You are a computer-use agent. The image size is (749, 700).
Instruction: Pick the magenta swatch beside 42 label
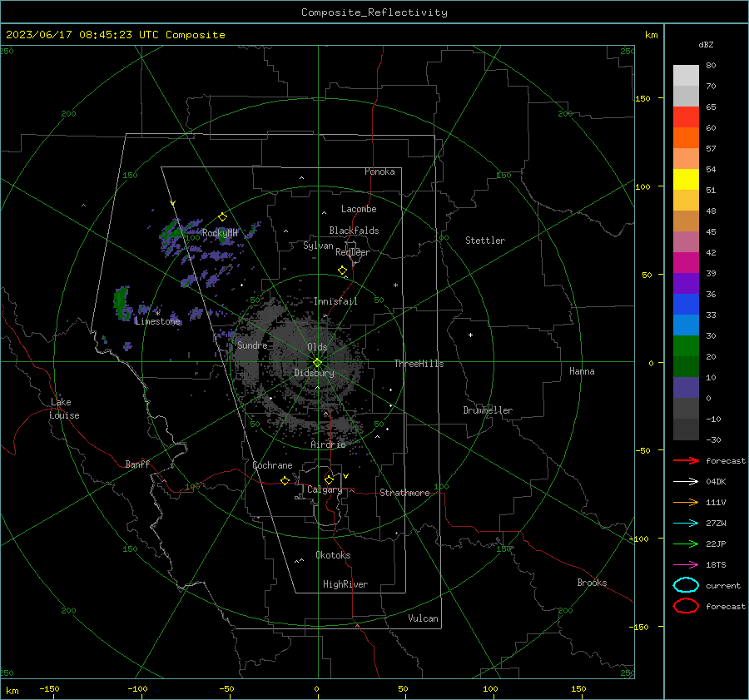pos(686,263)
